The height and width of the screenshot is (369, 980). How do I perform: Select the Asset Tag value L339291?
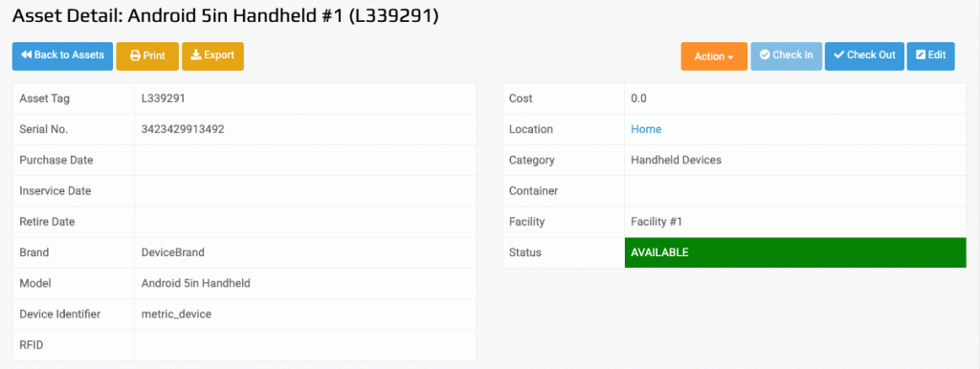[x=163, y=98]
